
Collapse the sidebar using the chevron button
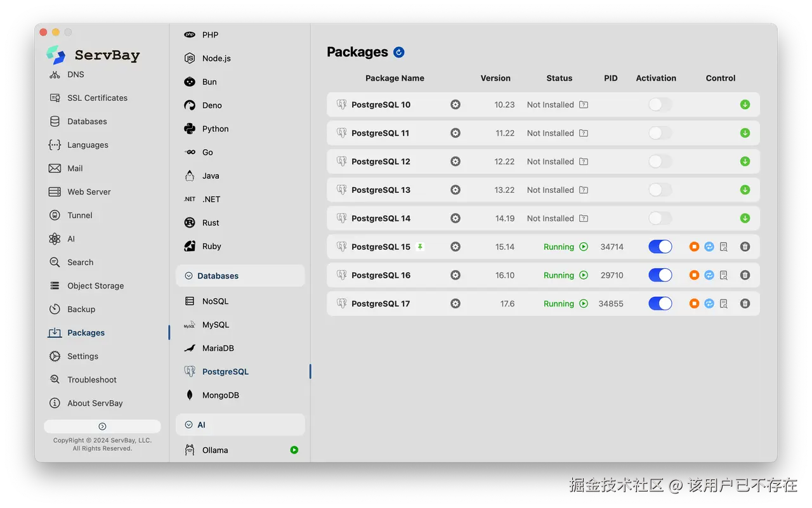point(102,426)
